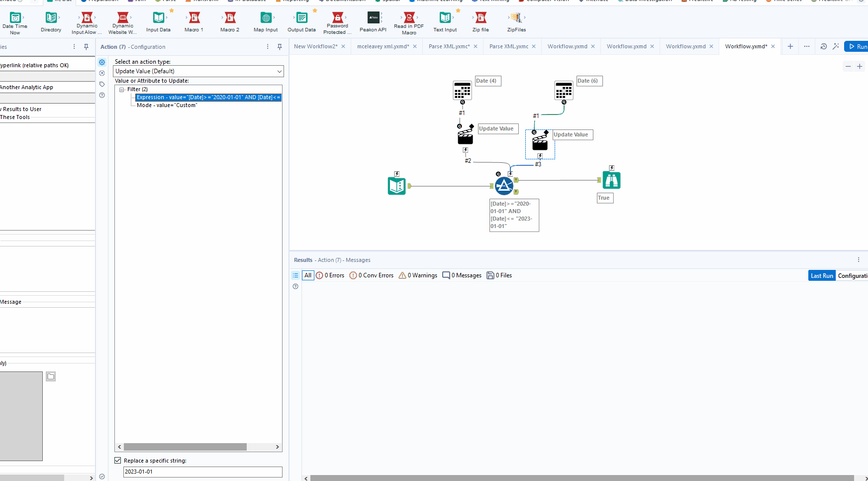
Task: Run the workflow
Action: tap(857, 46)
